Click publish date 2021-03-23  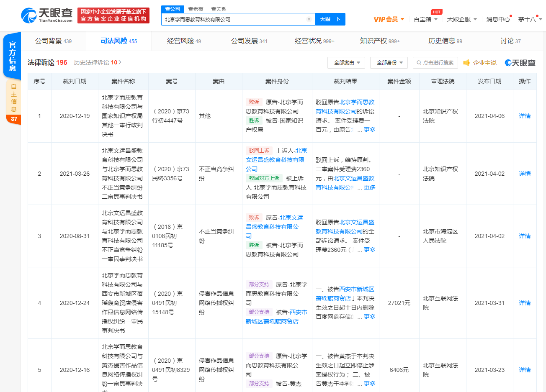pos(489,370)
